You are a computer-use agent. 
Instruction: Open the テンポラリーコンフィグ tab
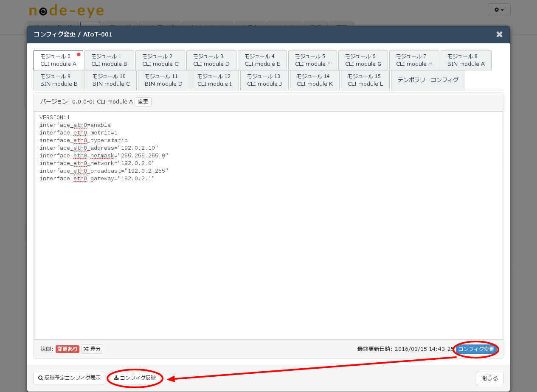click(428, 80)
